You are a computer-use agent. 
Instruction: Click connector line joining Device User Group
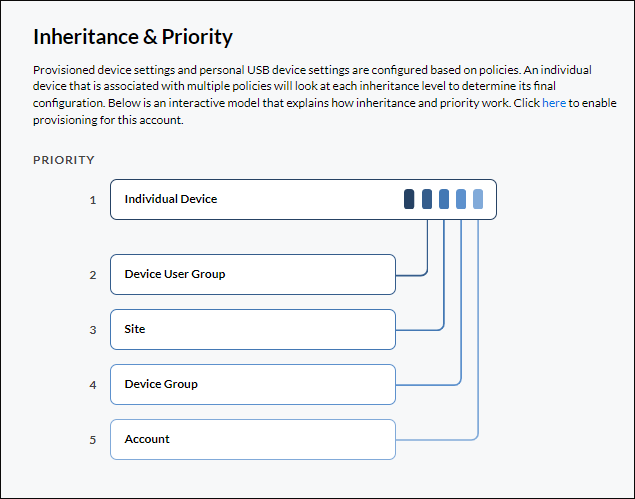412,275
